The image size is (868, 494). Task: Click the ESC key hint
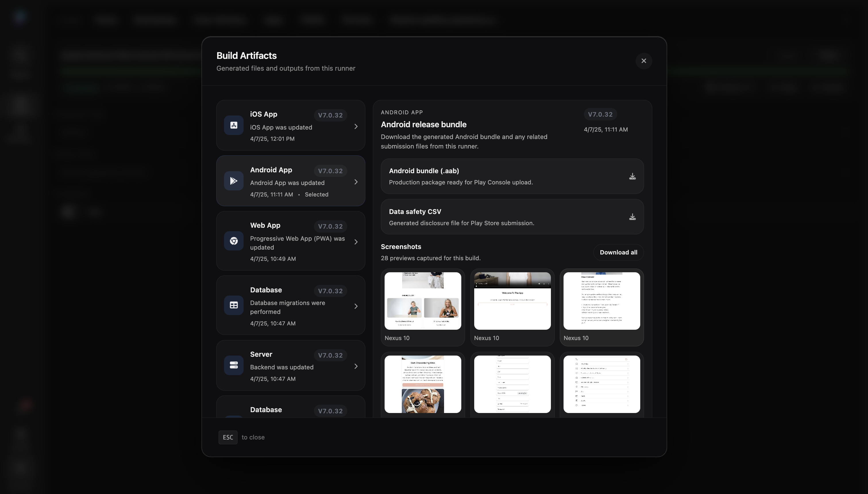(x=227, y=437)
